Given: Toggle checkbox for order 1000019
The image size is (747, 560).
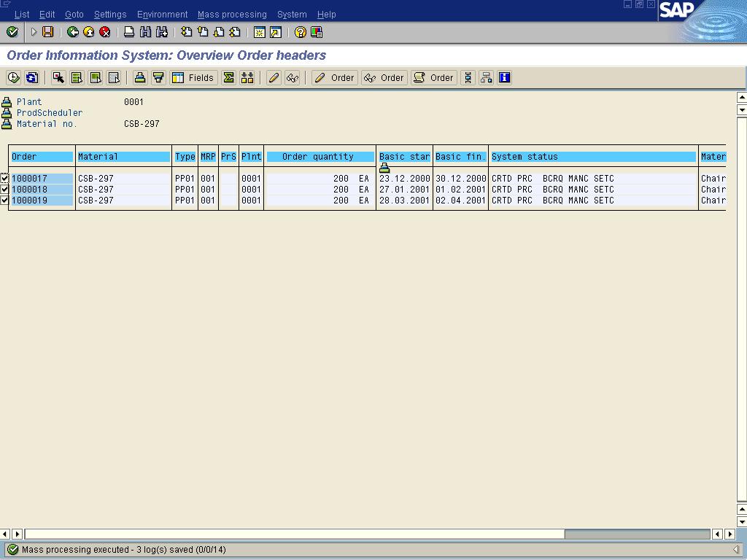Looking at the screenshot, I should coord(4,201).
